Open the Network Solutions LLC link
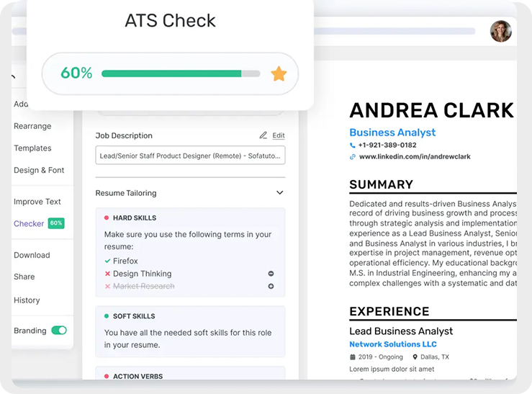Screen dimensions: 532x394 click(x=392, y=344)
